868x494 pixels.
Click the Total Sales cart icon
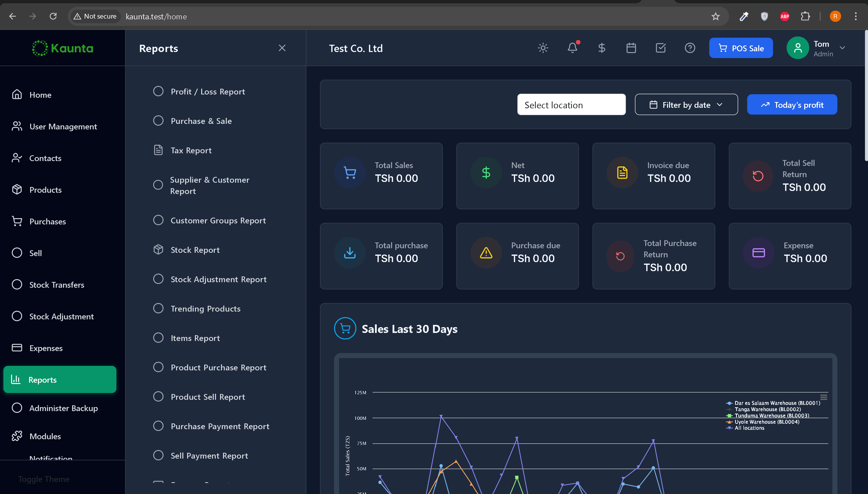(x=350, y=173)
